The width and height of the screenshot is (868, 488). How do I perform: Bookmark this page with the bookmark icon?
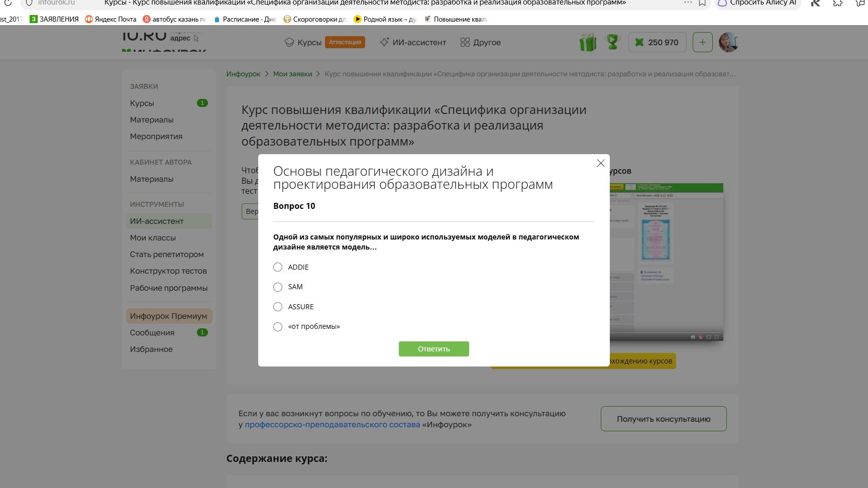click(702, 3)
